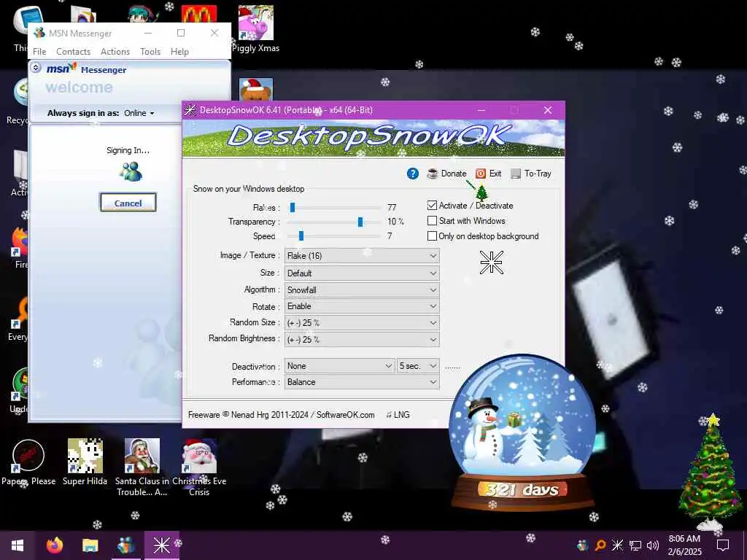Click the Exit power icon
Screen dimensions: 747x560
[481, 174]
